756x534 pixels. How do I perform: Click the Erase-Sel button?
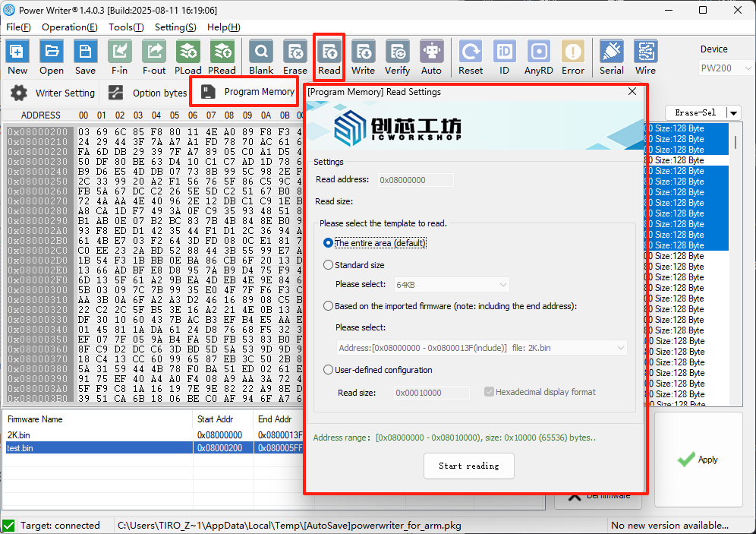[696, 113]
